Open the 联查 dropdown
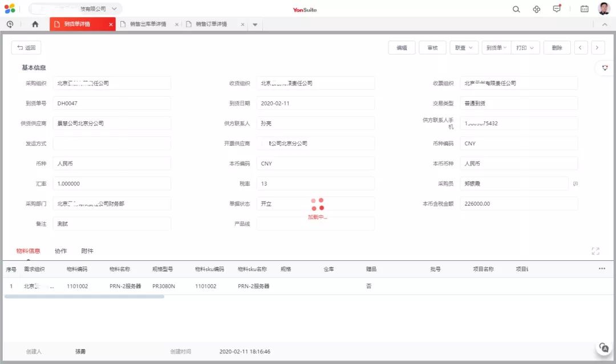616x364 pixels. pos(464,48)
